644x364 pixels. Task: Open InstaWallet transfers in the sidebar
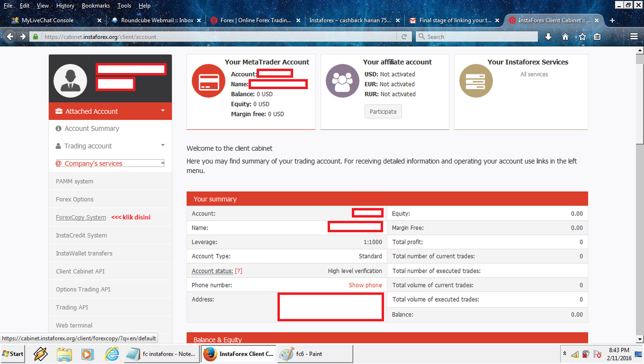point(84,253)
